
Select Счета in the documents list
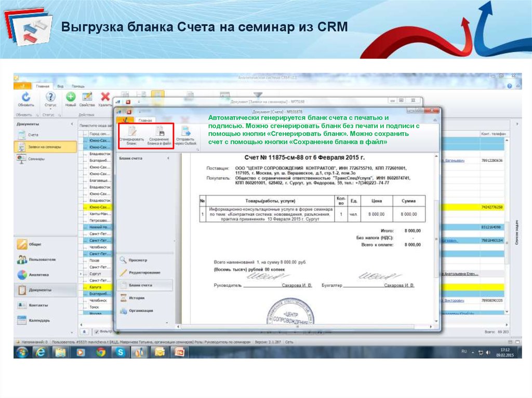point(33,135)
